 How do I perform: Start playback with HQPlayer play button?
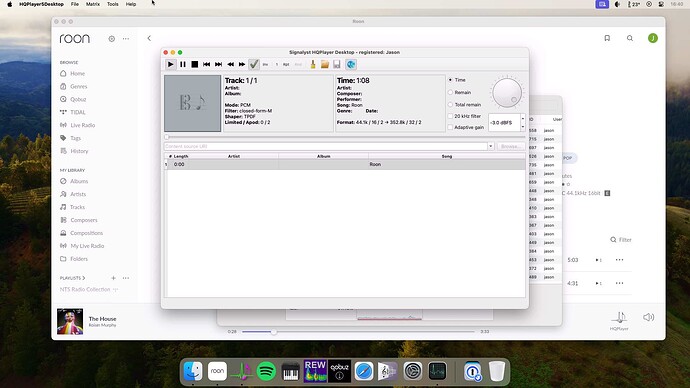point(170,64)
